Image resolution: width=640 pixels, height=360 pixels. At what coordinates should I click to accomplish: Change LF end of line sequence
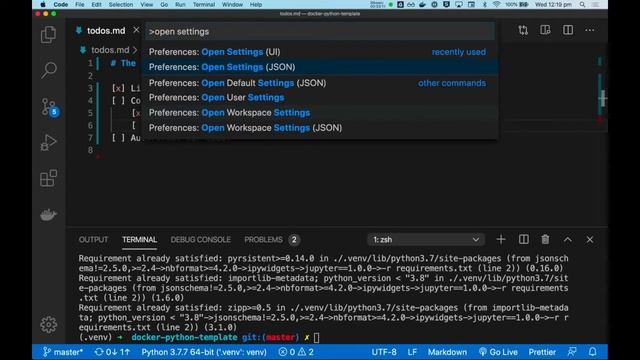pyautogui.click(x=412, y=352)
